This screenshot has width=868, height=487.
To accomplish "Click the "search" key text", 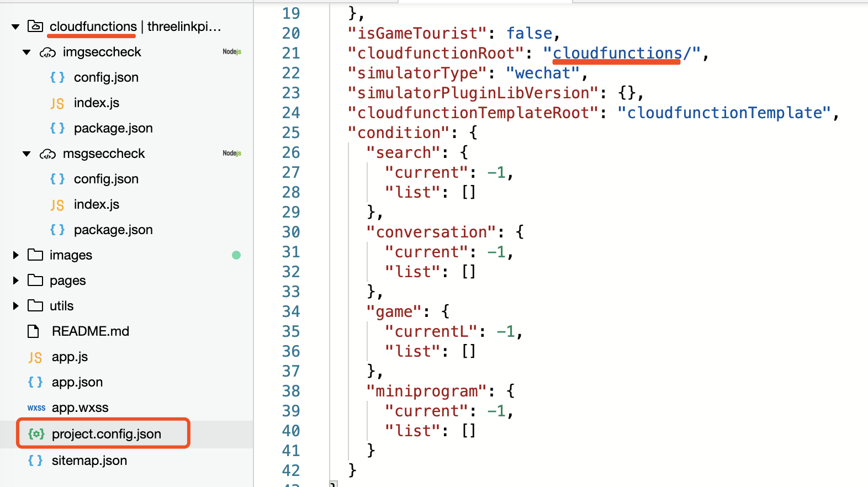I will (x=404, y=152).
